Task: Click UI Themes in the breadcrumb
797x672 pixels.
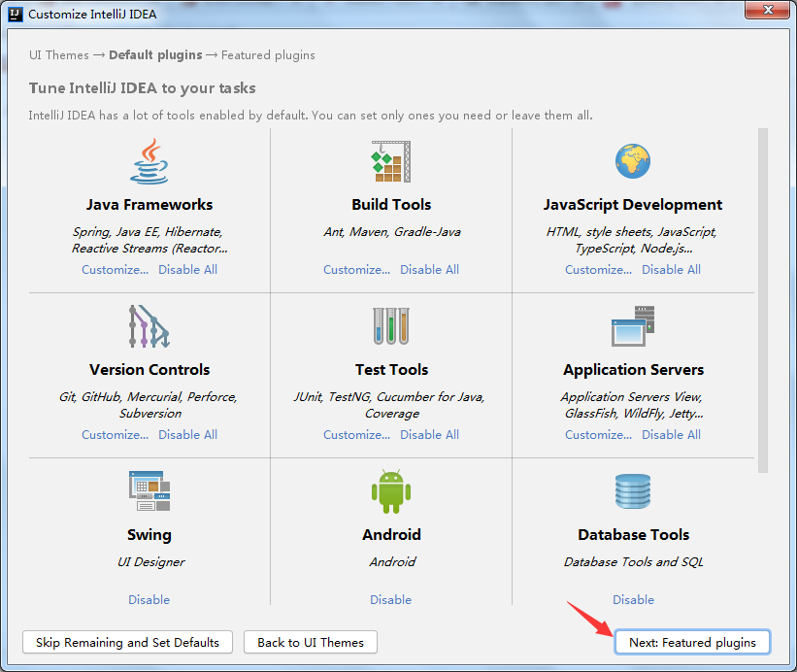Action: click(59, 55)
